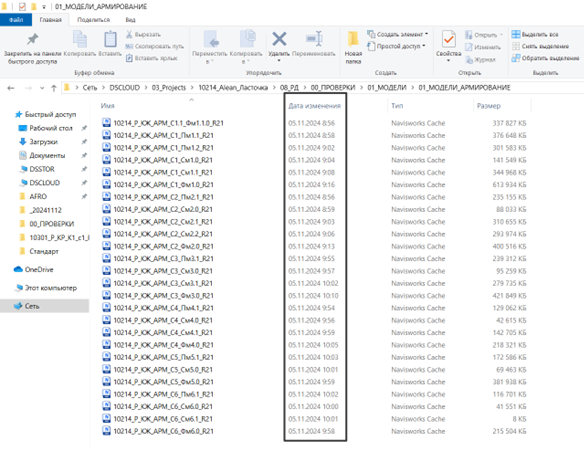Select file 10214_Р_КЖ_АРМ_С1_Пм1.1_R21
This screenshot has width=584, height=451.
[164, 135]
